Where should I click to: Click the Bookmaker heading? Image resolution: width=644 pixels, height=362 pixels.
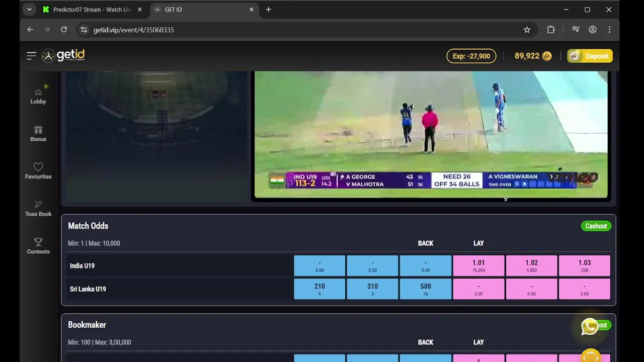pyautogui.click(x=87, y=325)
